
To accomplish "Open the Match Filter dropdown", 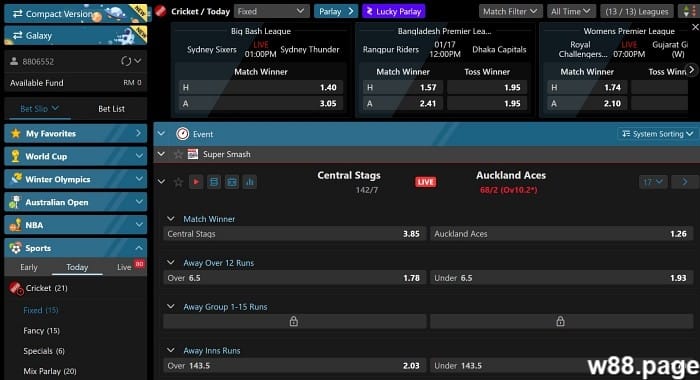I will [511, 11].
